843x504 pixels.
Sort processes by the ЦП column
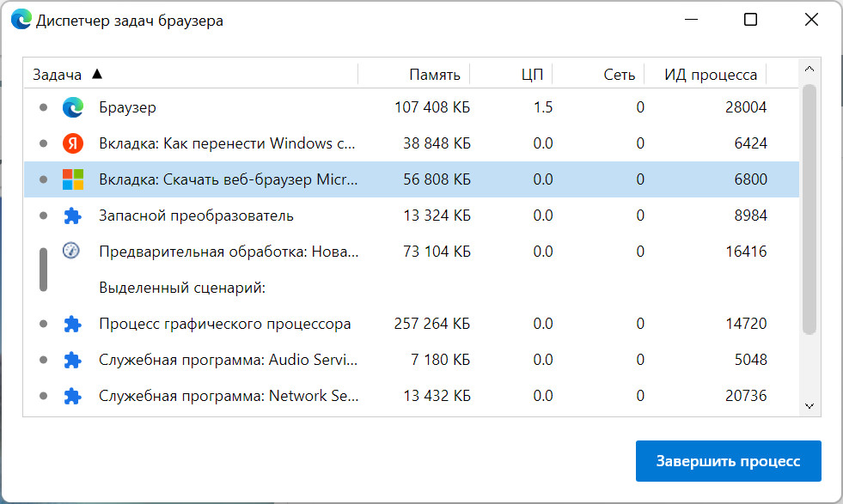pyautogui.click(x=532, y=75)
